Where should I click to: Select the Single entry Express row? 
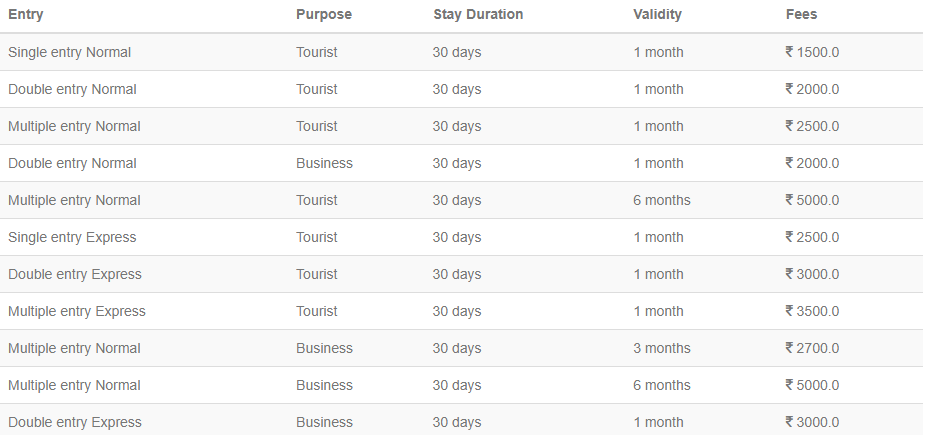point(462,237)
